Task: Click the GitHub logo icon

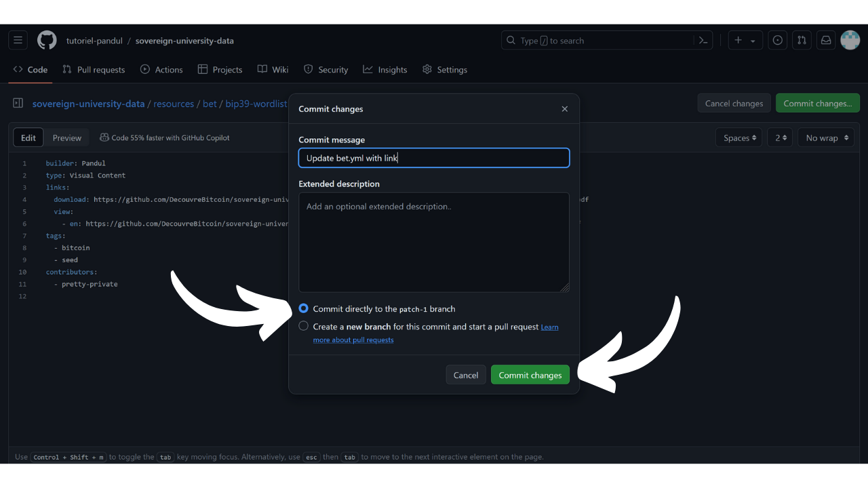Action: (x=47, y=41)
